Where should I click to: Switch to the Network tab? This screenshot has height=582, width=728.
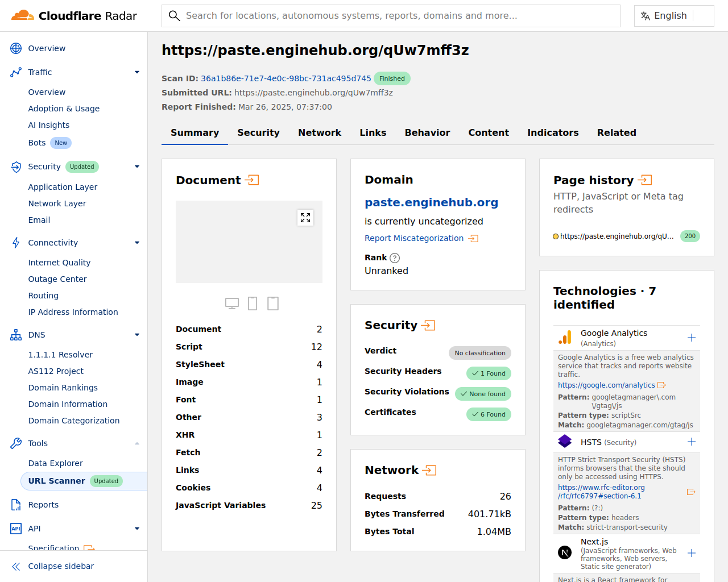click(320, 132)
